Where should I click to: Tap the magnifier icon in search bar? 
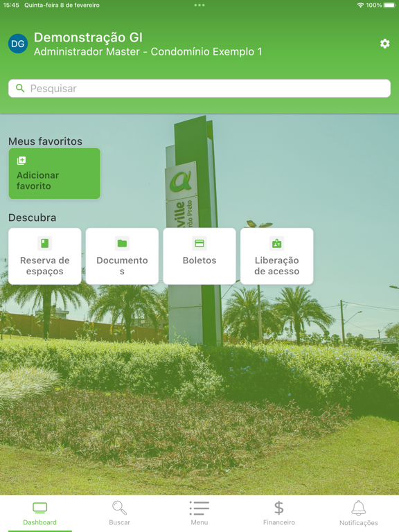[x=20, y=88]
